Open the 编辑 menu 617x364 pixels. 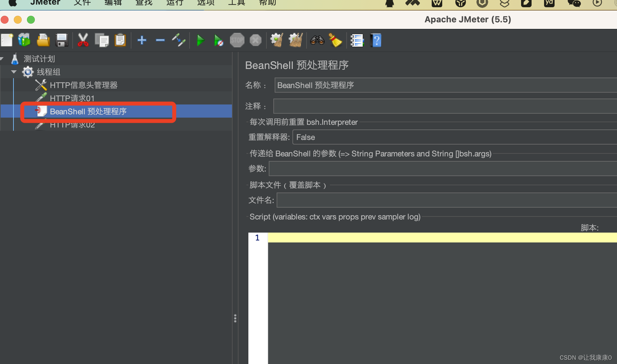click(x=113, y=3)
